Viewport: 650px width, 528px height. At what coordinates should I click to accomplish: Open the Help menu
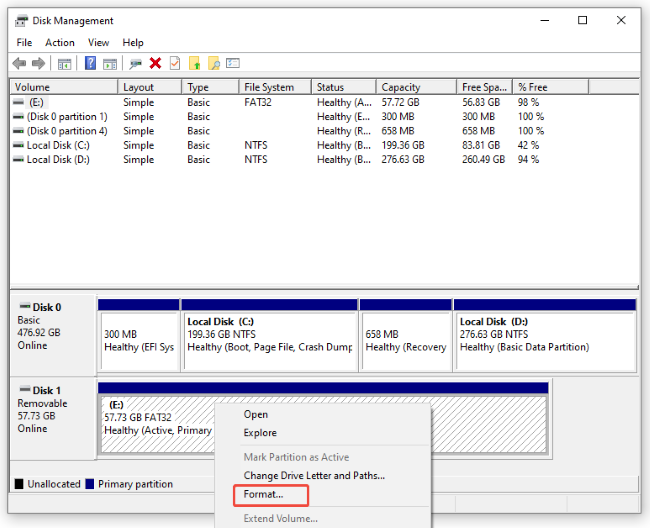pyautogui.click(x=133, y=43)
